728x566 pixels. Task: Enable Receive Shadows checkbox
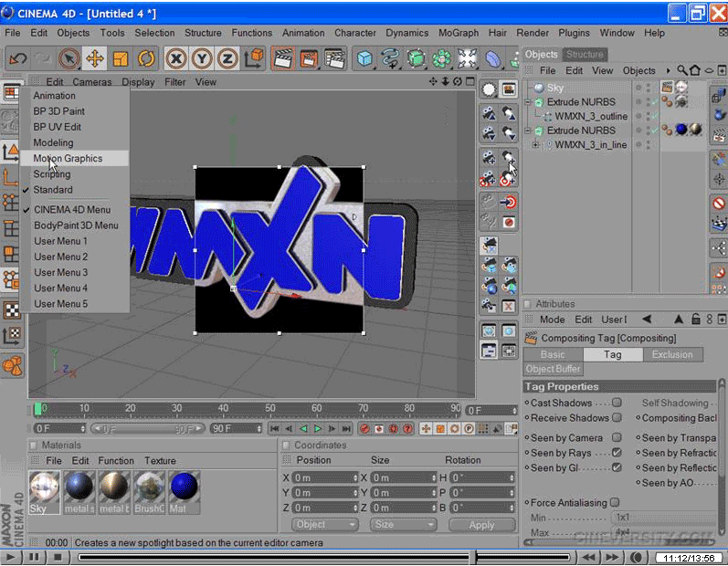coord(617,417)
